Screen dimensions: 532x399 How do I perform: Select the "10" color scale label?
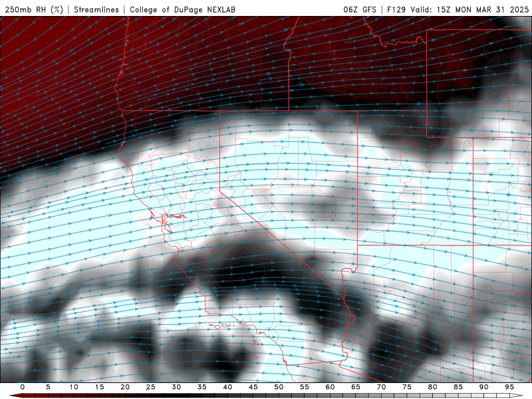[x=74, y=387]
